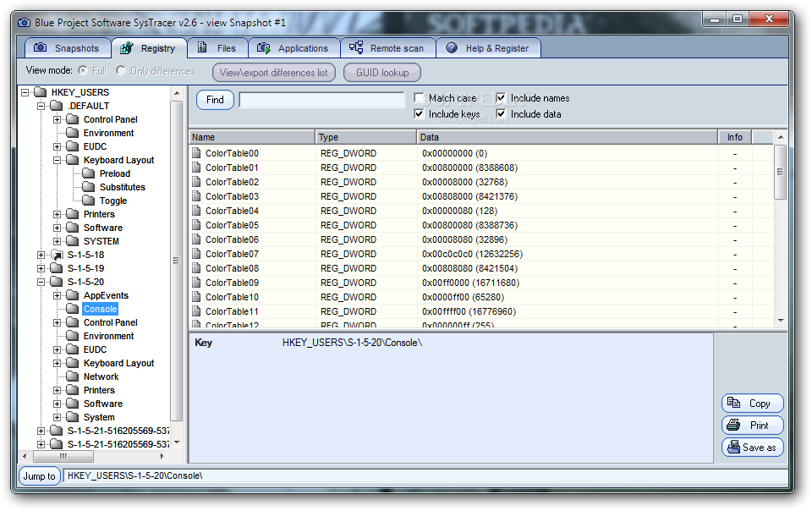Click the ColorTable11 value icon
This screenshot has height=511, width=812.
pyautogui.click(x=196, y=311)
